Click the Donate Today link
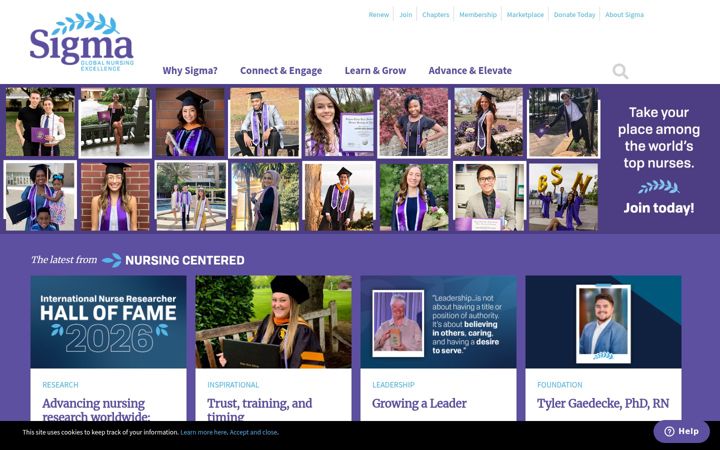720x450 pixels. click(x=574, y=15)
